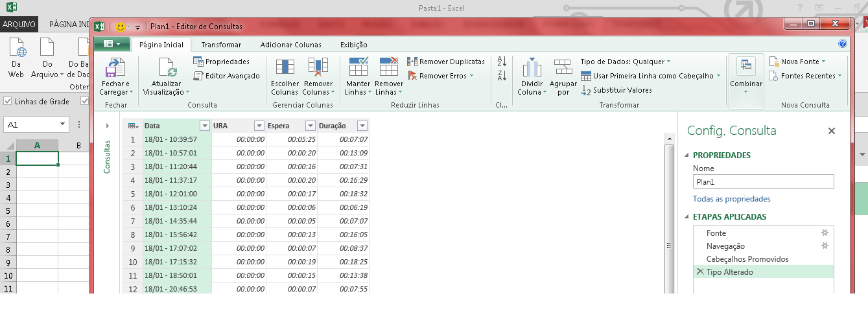868x311 pixels.
Task: Open settings gear for Navegação step
Action: [x=825, y=246]
